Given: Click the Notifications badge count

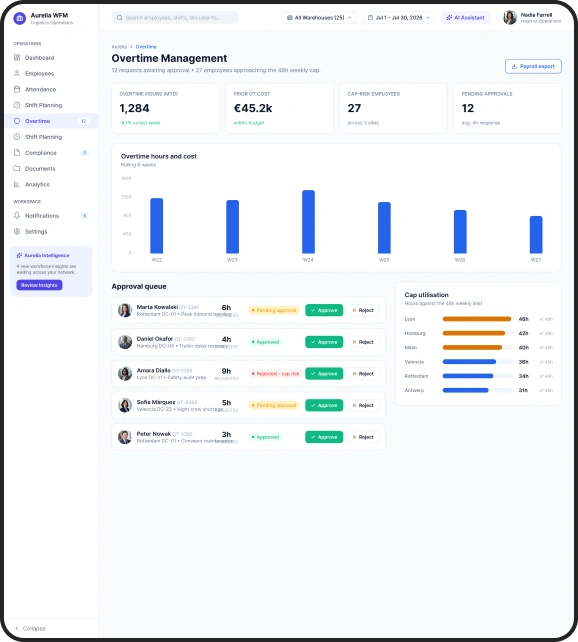Looking at the screenshot, I should click(84, 215).
